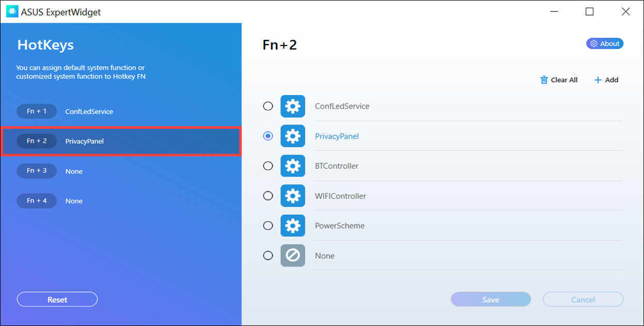This screenshot has width=644, height=326.
Task: Choose the None radio option
Action: click(268, 255)
